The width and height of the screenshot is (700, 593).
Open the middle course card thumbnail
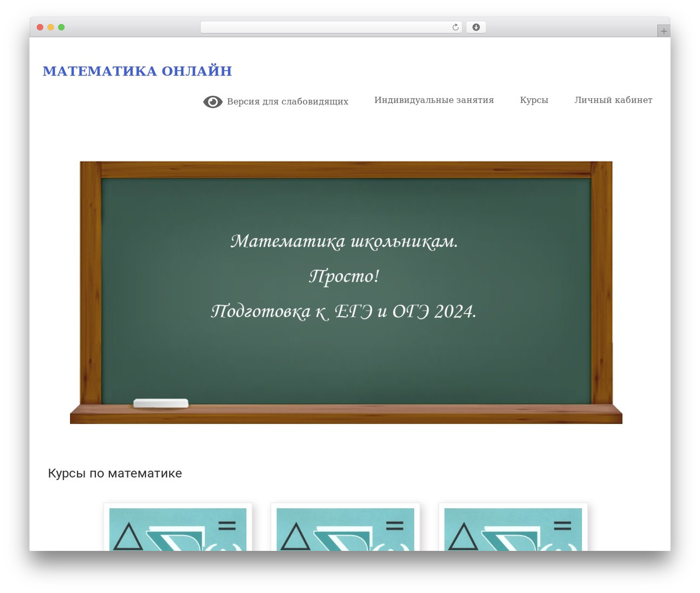pyautogui.click(x=345, y=529)
